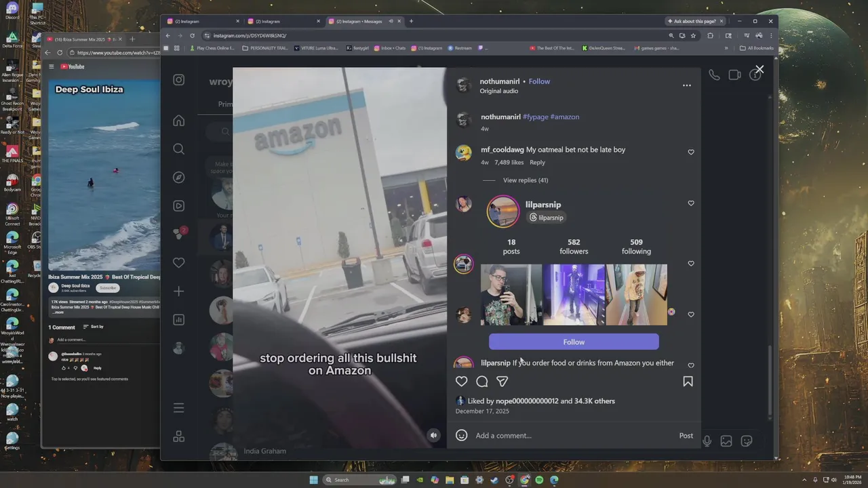
Task: Open the Restream bookmark
Action: click(x=460, y=48)
